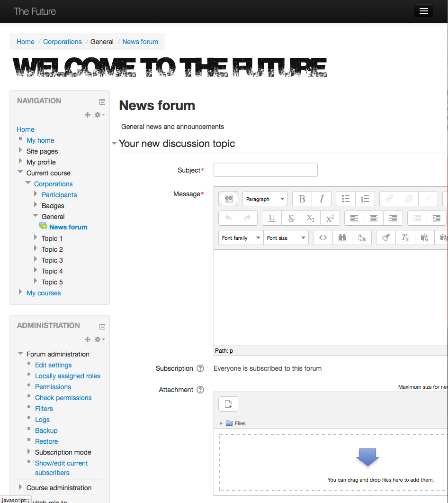Image resolution: width=448 pixels, height=503 pixels.
Task: Open the Paragraph format dropdown
Action: click(265, 199)
